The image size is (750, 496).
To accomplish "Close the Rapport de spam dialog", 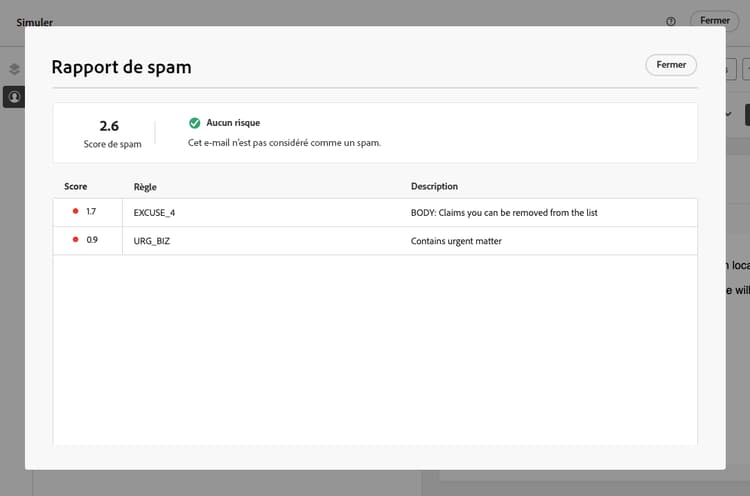I will click(x=671, y=65).
